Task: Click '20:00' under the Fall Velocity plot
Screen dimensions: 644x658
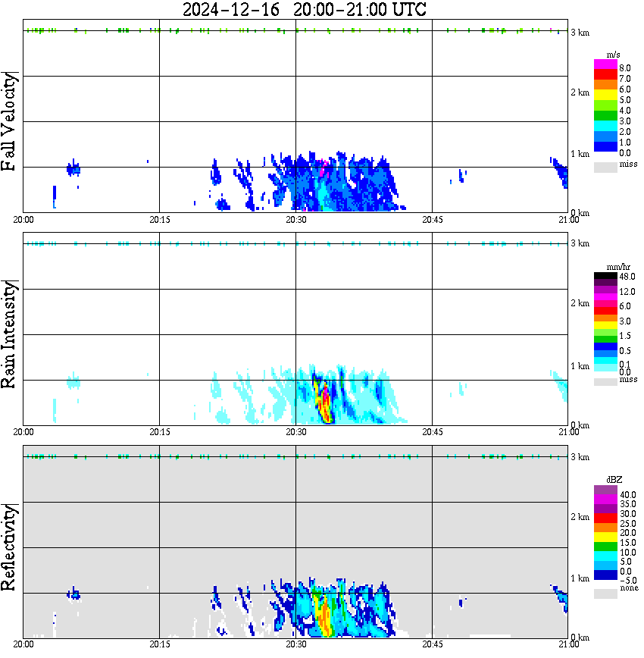Action: click(x=23, y=220)
